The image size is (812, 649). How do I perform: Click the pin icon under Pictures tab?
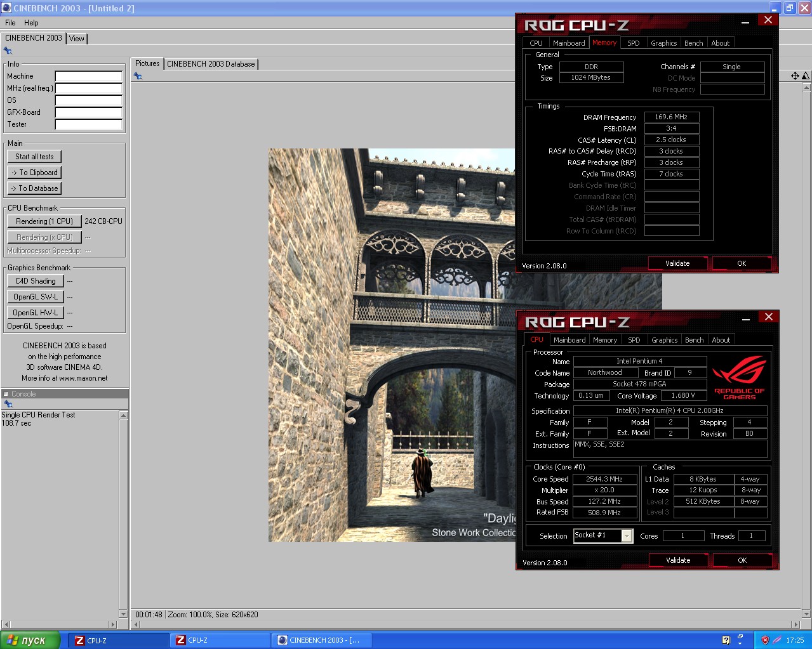click(x=138, y=76)
